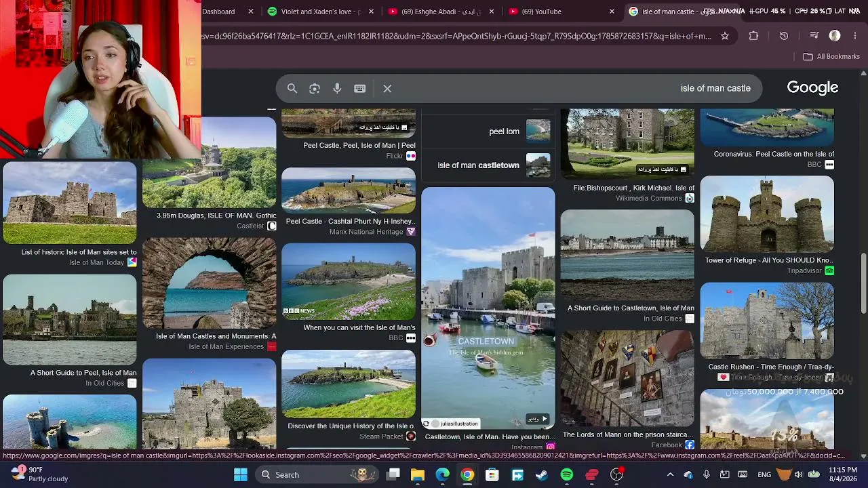Screen dimensions: 868x488
Task: Open 'Coronavirus: Peel Castle' BBC result
Action: 774,154
